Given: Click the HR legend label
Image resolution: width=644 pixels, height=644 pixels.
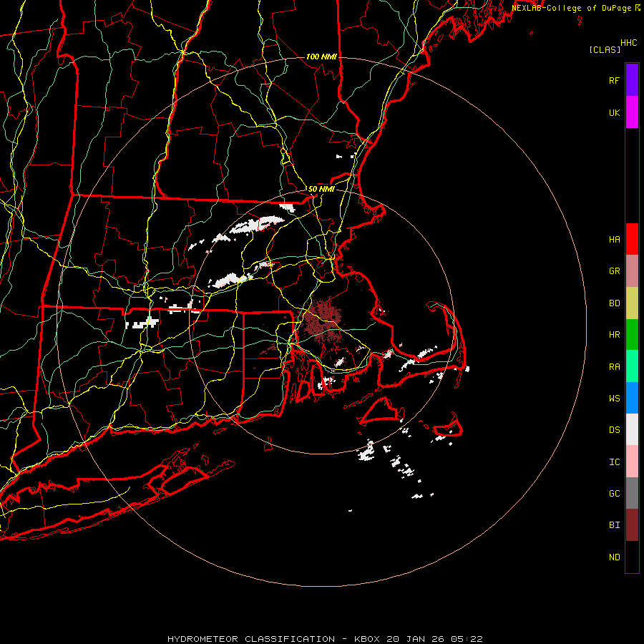Looking at the screenshot, I should click(614, 335).
